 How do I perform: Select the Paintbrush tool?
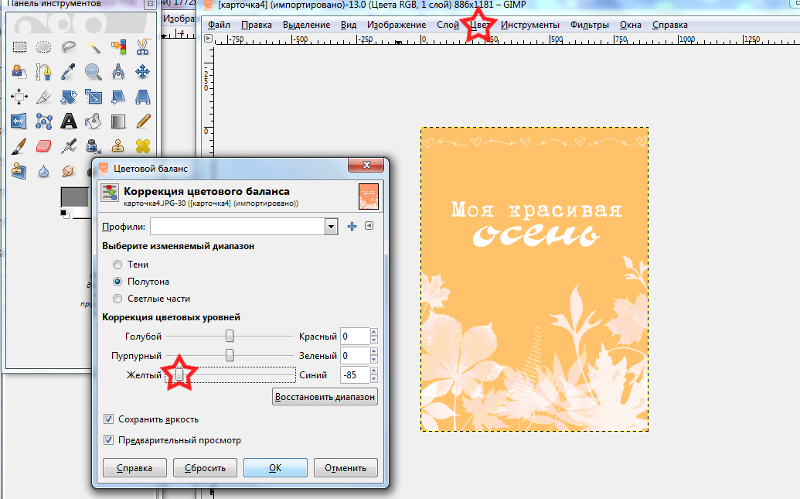click(19, 146)
